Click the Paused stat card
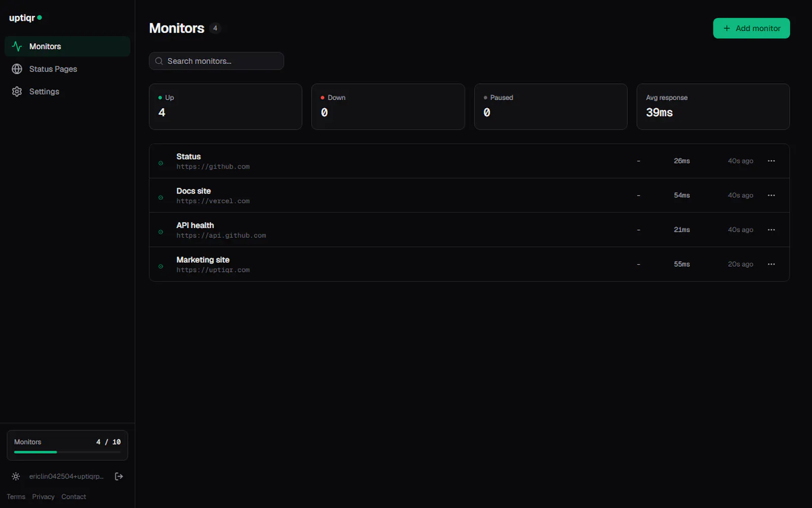The width and height of the screenshot is (812, 508). [551, 107]
